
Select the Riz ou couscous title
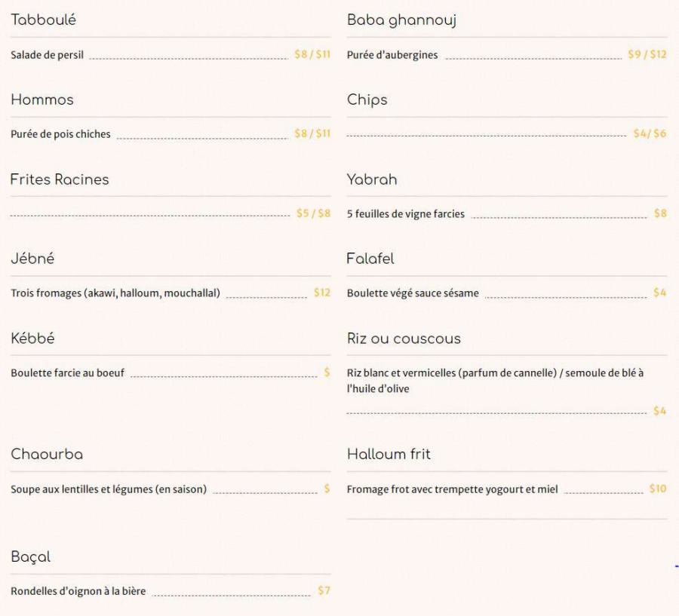click(x=404, y=339)
